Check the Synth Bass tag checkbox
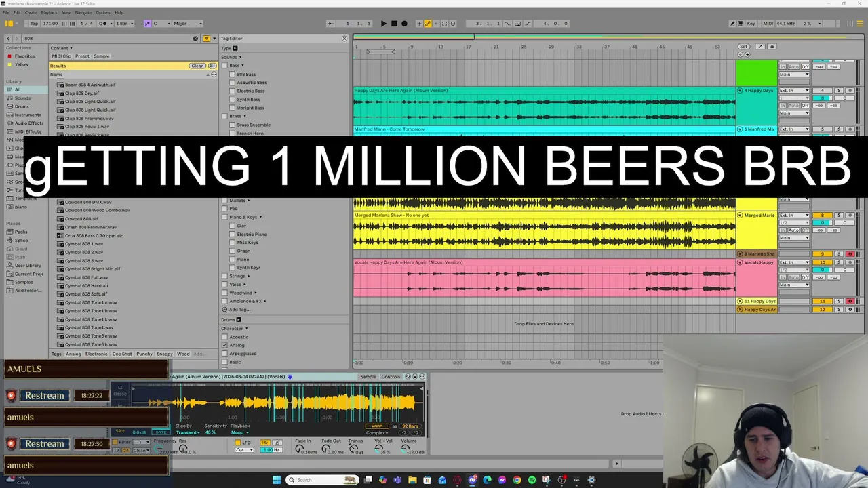Screen dimensions: 868x488 point(232,100)
